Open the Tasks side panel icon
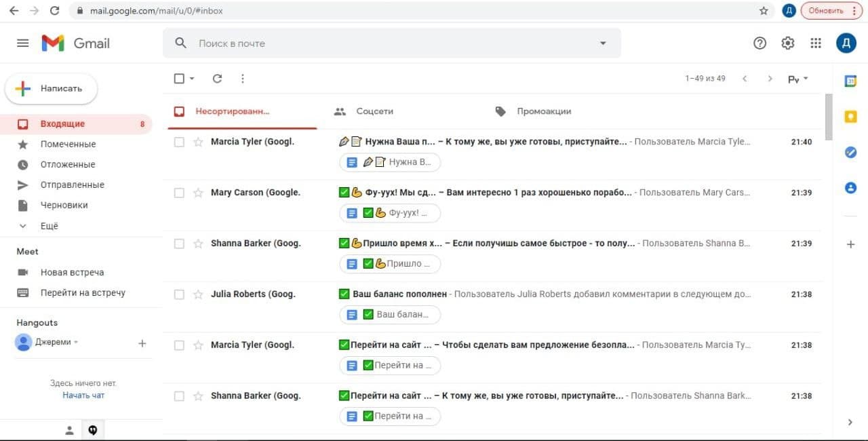Viewport: 868px width, 441px height. click(850, 153)
